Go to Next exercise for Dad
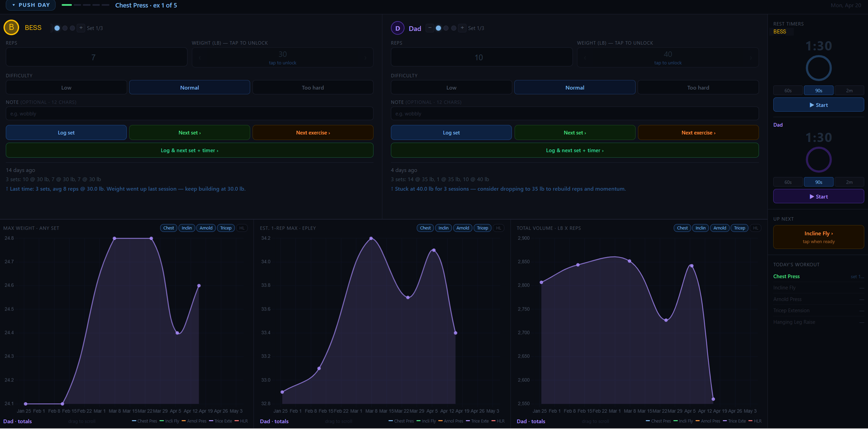The image size is (868, 429). (698, 133)
